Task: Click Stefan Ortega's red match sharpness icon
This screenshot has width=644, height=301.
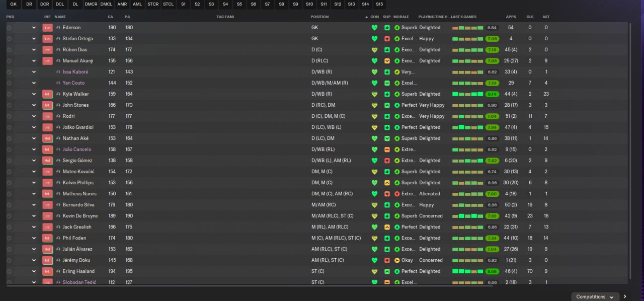Action: (387, 39)
